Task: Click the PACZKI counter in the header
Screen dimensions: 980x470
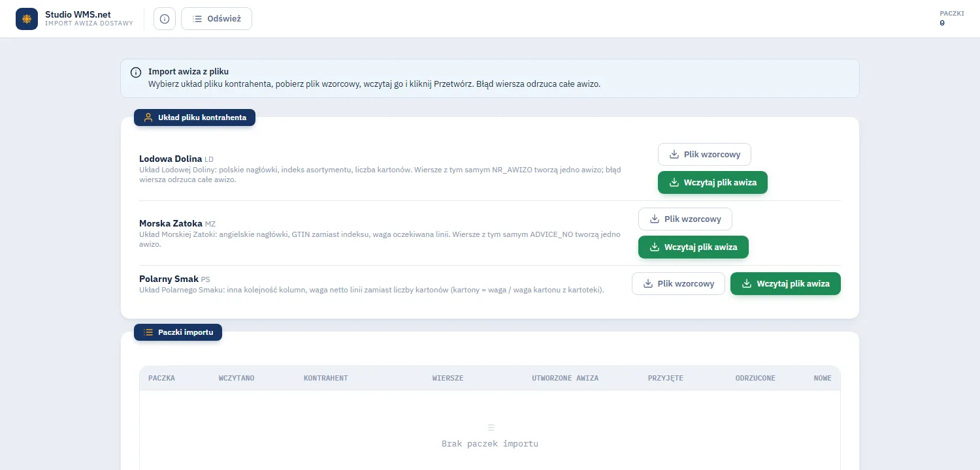Action: point(951,18)
